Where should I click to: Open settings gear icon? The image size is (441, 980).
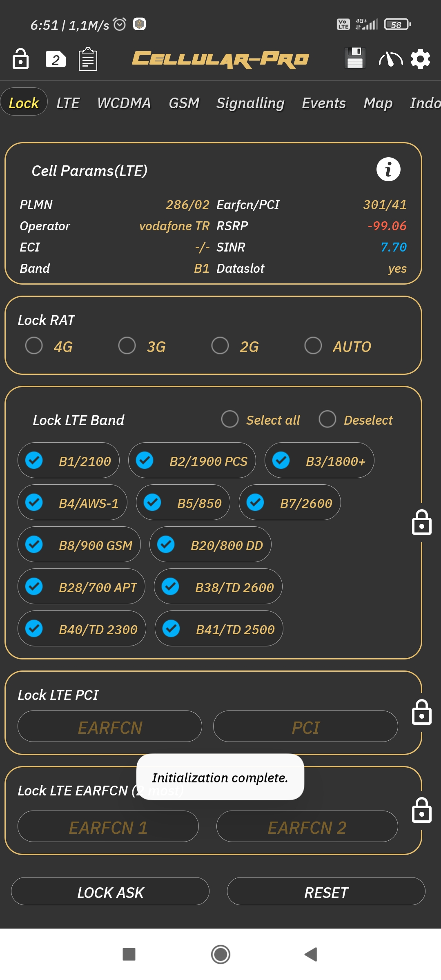pyautogui.click(x=420, y=59)
